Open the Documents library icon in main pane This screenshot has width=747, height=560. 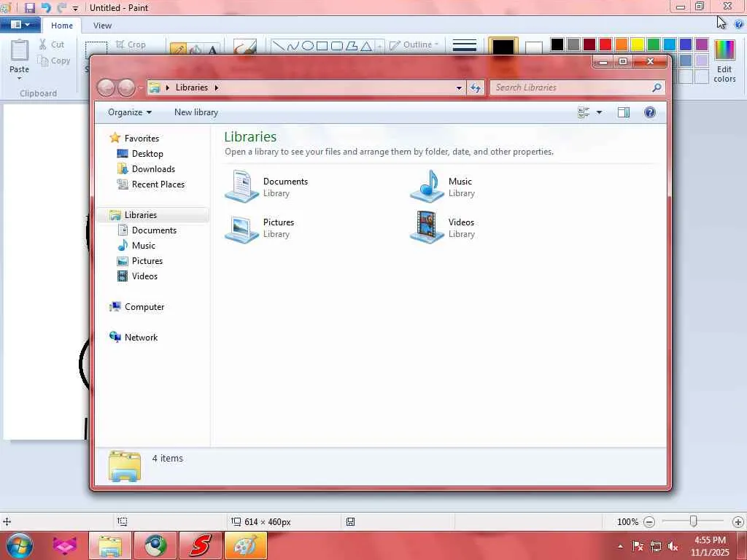[241, 186]
